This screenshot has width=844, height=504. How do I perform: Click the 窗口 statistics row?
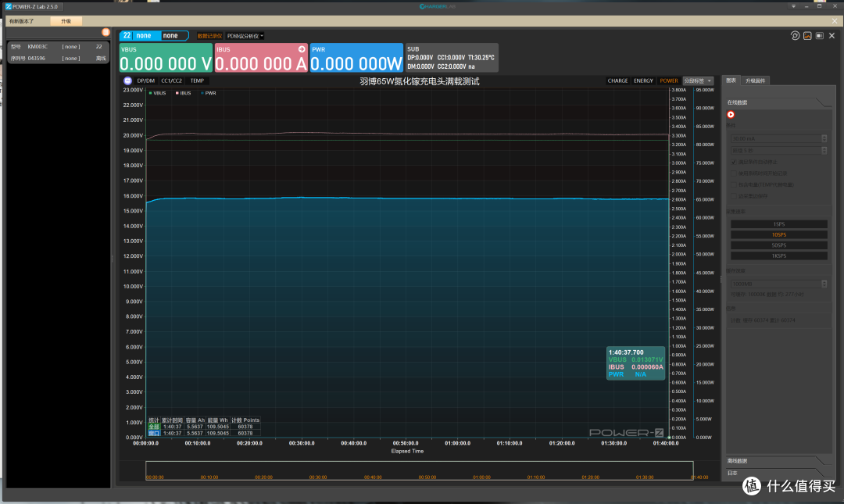point(204,433)
